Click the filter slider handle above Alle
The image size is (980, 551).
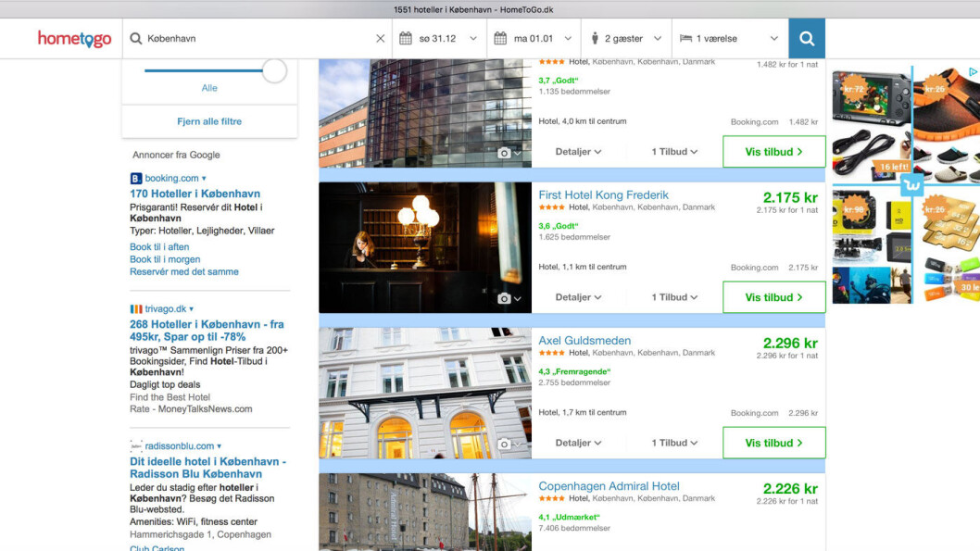[x=274, y=70]
